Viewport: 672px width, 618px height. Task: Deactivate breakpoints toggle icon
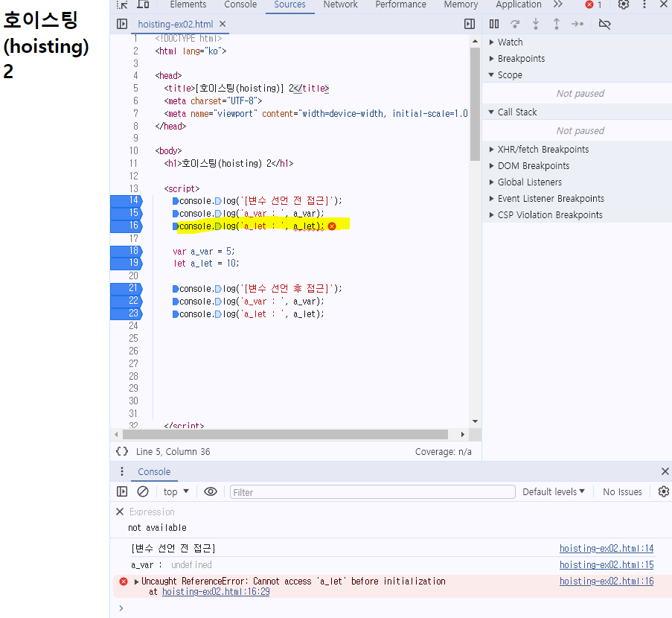tap(605, 24)
